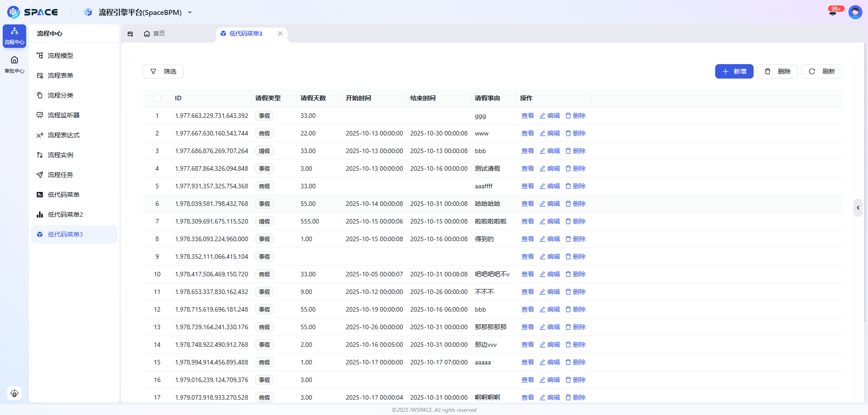Select the 流程任务 menu item

point(60,175)
